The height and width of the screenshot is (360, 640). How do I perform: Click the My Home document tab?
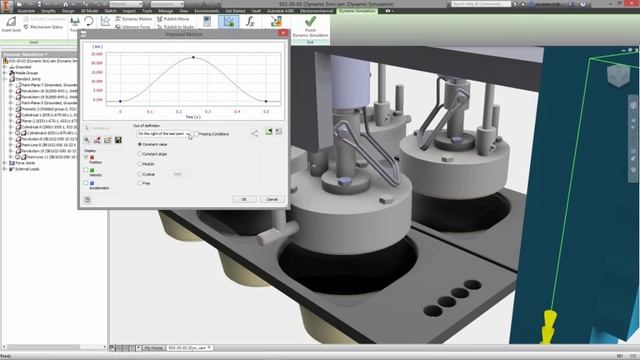coord(153,348)
